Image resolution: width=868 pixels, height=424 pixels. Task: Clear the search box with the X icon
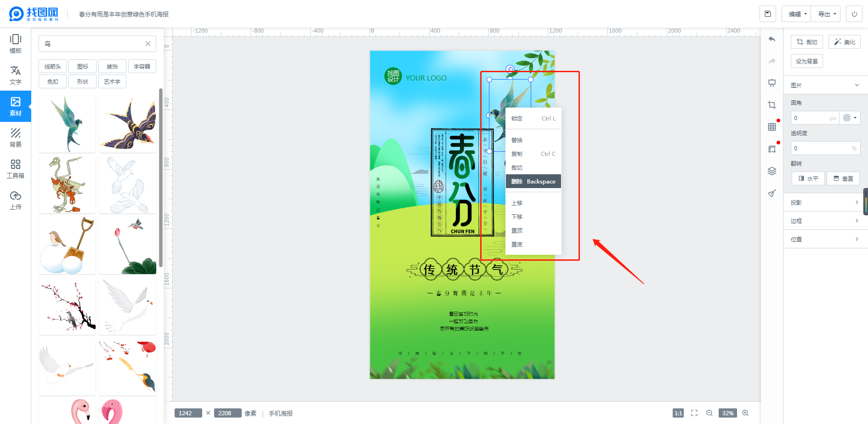148,44
